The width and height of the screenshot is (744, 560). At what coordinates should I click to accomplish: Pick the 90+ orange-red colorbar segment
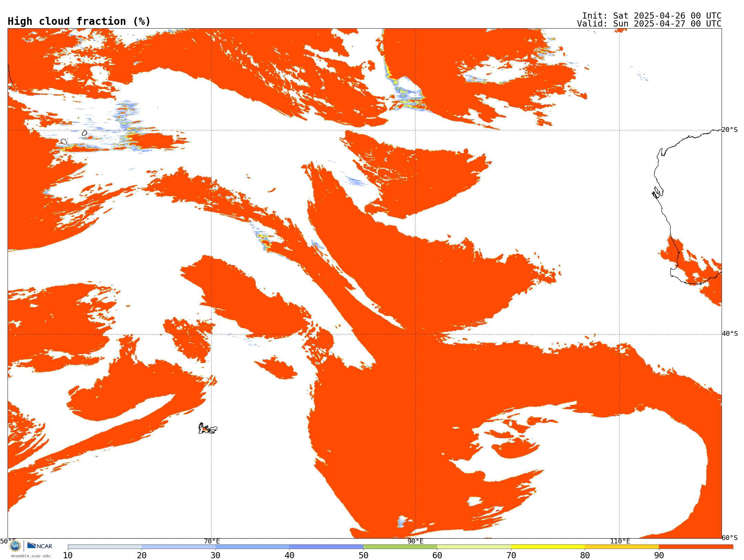click(696, 547)
